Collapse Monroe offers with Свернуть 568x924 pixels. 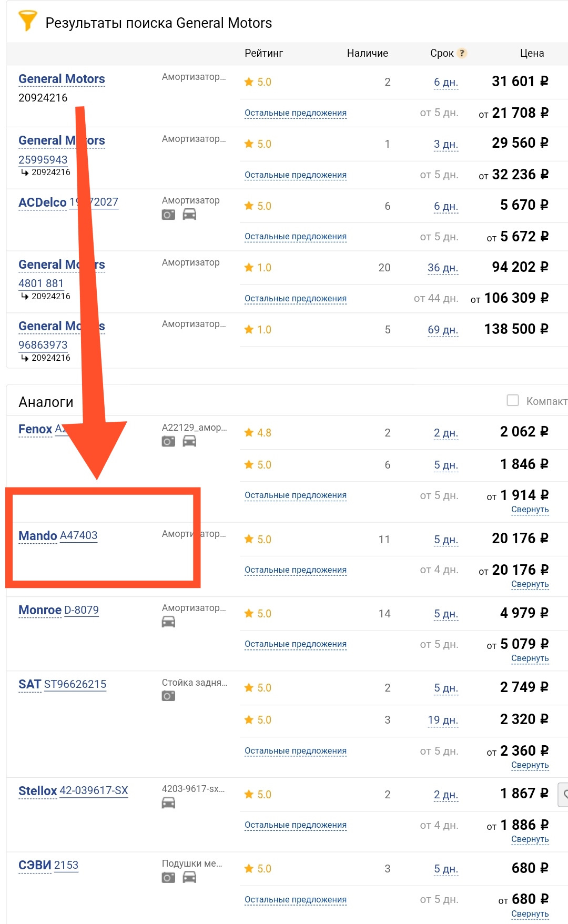tap(530, 658)
